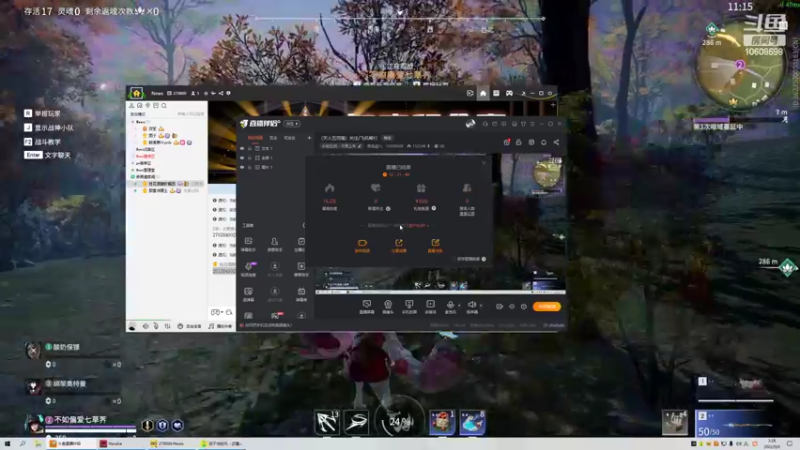
Task: Click gift icon with red dot
Action: click(x=507, y=142)
